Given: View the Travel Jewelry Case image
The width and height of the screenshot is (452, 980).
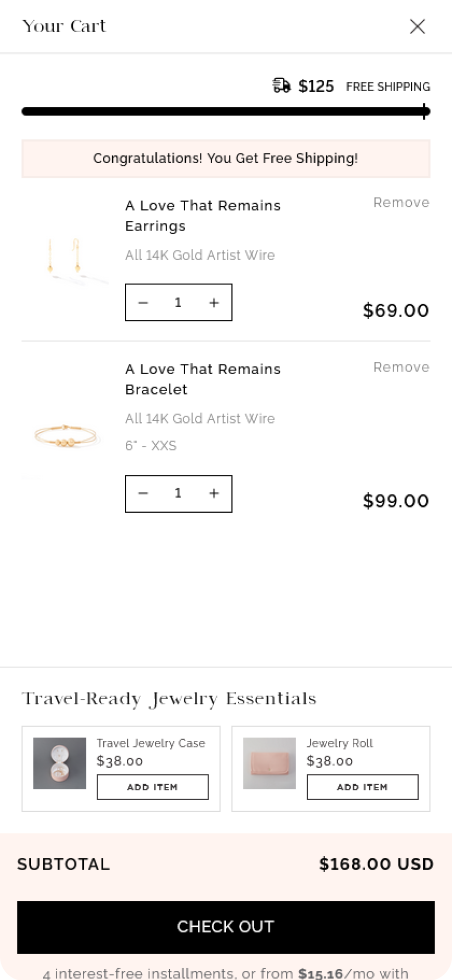Looking at the screenshot, I should (59, 763).
